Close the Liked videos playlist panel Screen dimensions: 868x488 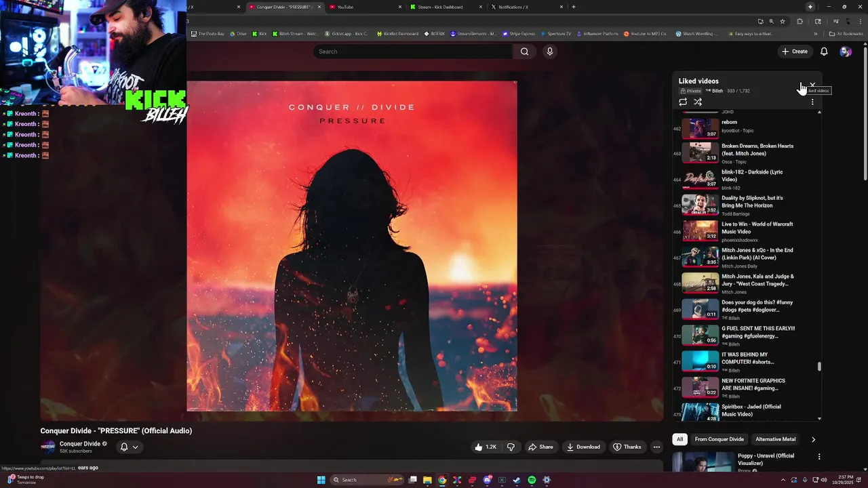click(x=812, y=85)
